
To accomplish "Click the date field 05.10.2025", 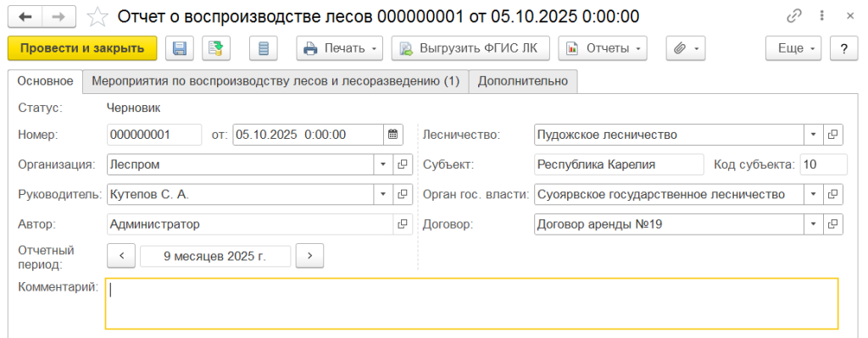I will (308, 135).
